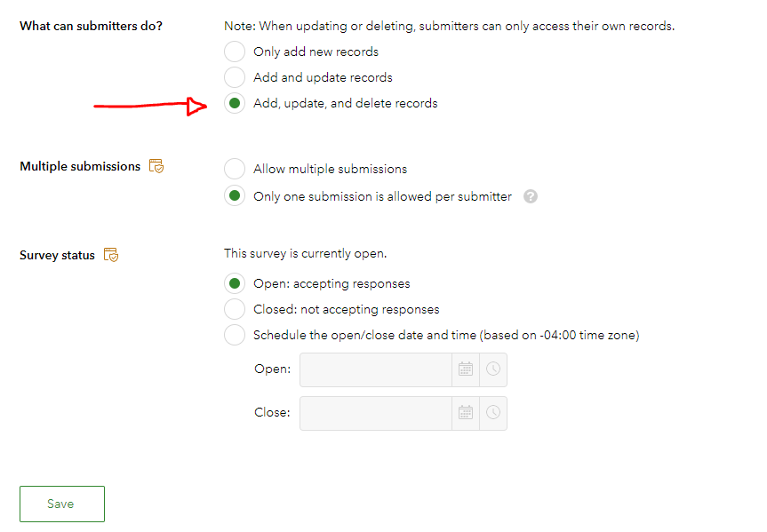The width and height of the screenshot is (767, 532).
Task: Click the Multiple submissions label
Action: 80,166
